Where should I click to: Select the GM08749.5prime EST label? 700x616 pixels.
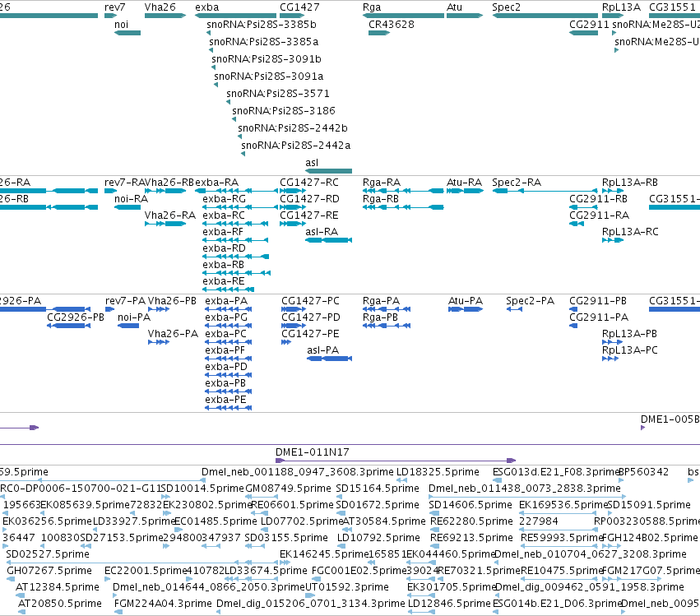click(288, 489)
